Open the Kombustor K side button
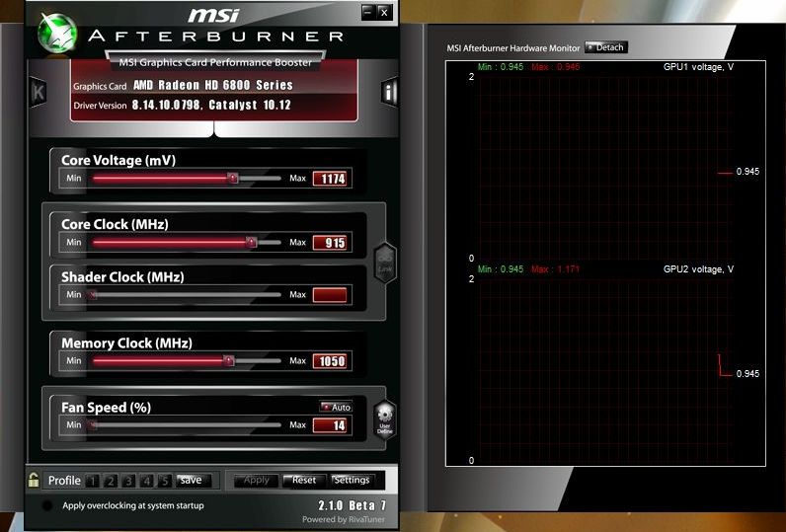The height and width of the screenshot is (532, 786). (x=39, y=92)
